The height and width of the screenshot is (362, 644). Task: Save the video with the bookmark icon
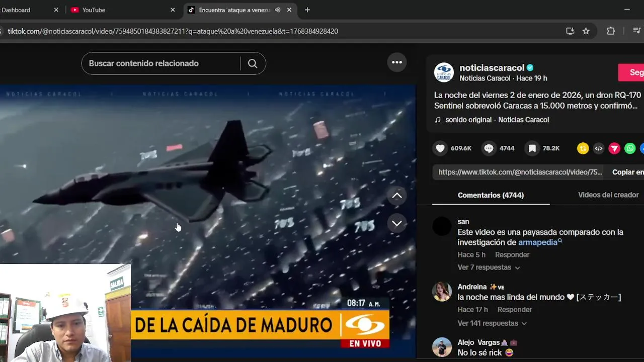(x=532, y=148)
